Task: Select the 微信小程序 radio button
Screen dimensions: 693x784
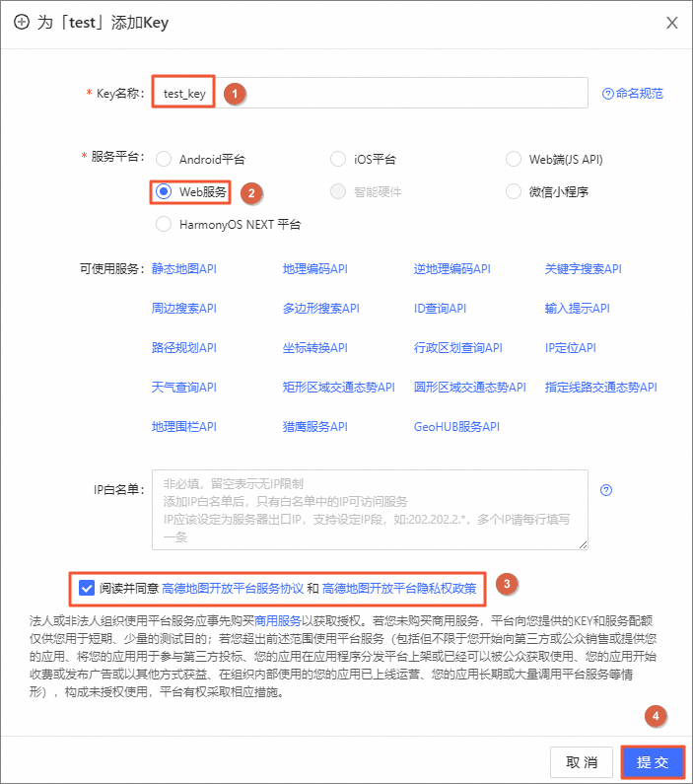Action: point(514,191)
